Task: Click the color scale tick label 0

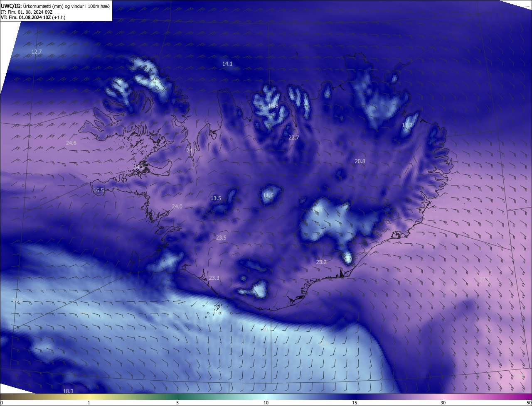Action: click(2, 403)
